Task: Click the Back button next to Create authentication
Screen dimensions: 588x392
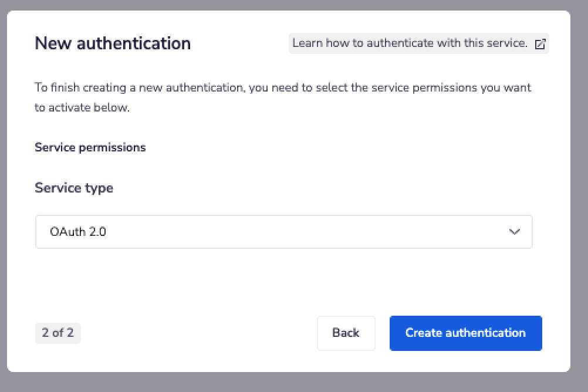Action: (346, 333)
